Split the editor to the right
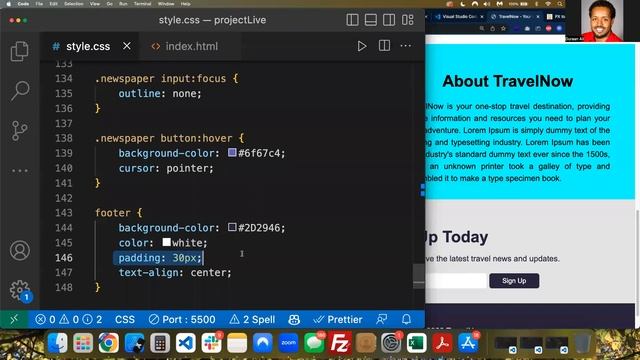This screenshot has height=360, width=640. tap(384, 46)
